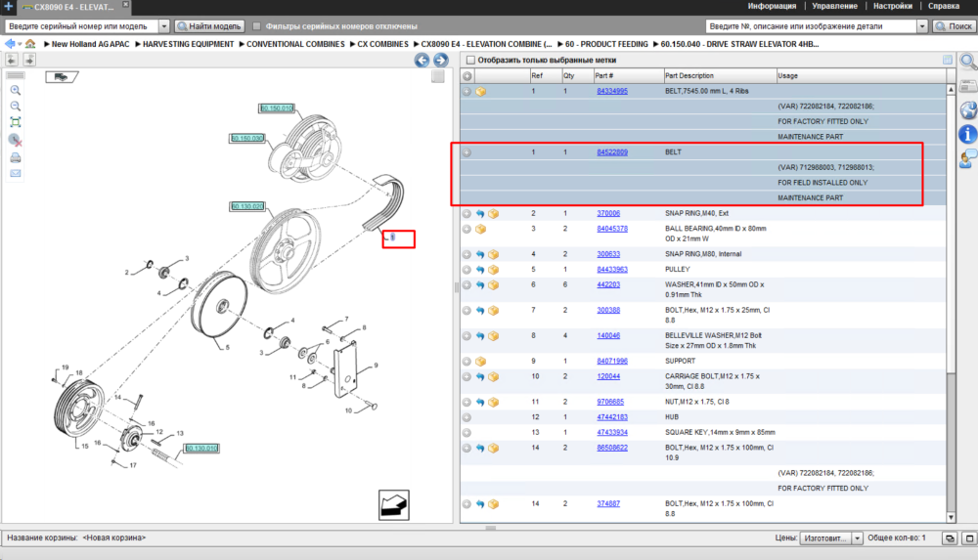Toggle serial number filters checkbox
The height and width of the screenshot is (560, 978).
256,26
